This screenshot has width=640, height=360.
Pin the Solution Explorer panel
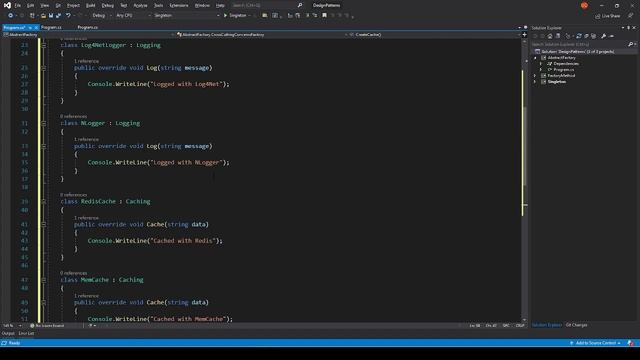tap(629, 28)
